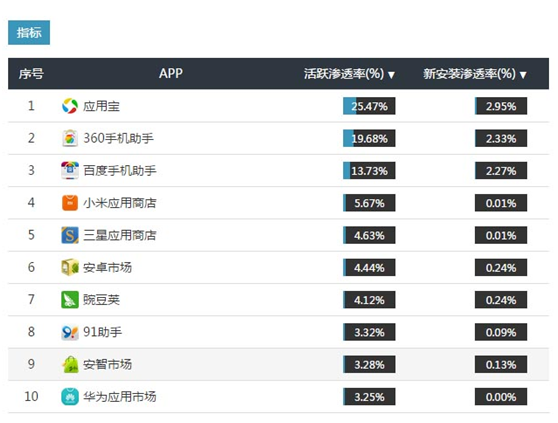This screenshot has height=423, width=558.
Task: Select the 91助手 app name
Action: [x=102, y=332]
